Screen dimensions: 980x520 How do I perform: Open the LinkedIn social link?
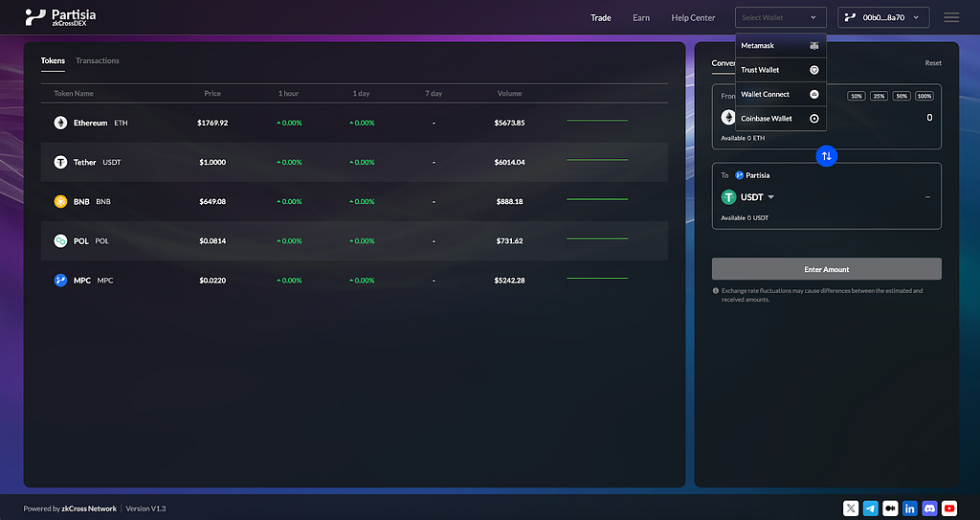[910, 509]
